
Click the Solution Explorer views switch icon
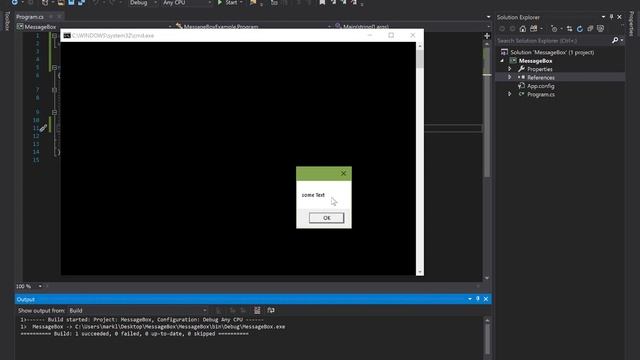point(533,29)
